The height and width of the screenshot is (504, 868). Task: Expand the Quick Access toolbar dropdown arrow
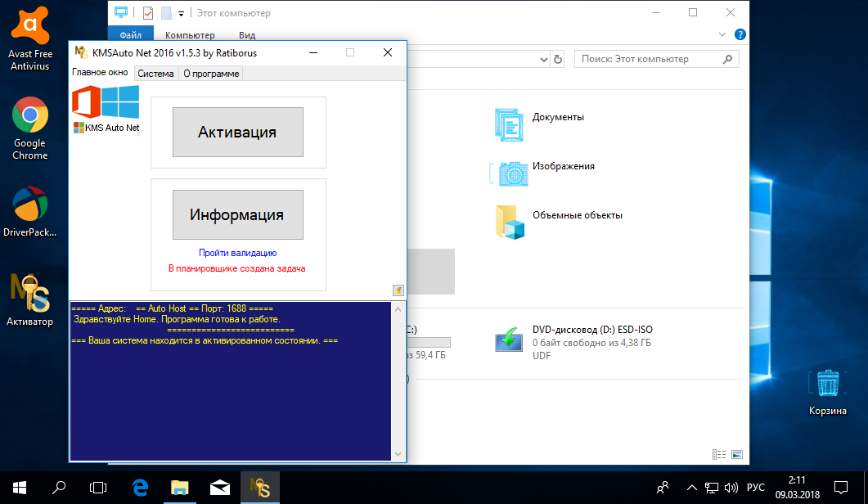pos(181,14)
